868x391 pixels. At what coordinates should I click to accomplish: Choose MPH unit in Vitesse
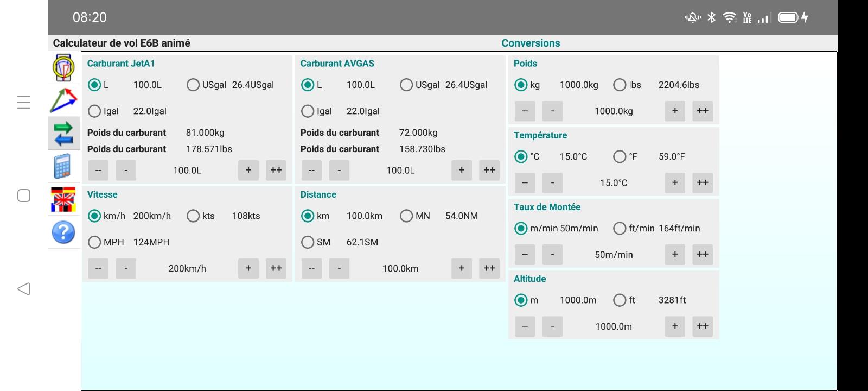[x=94, y=242]
